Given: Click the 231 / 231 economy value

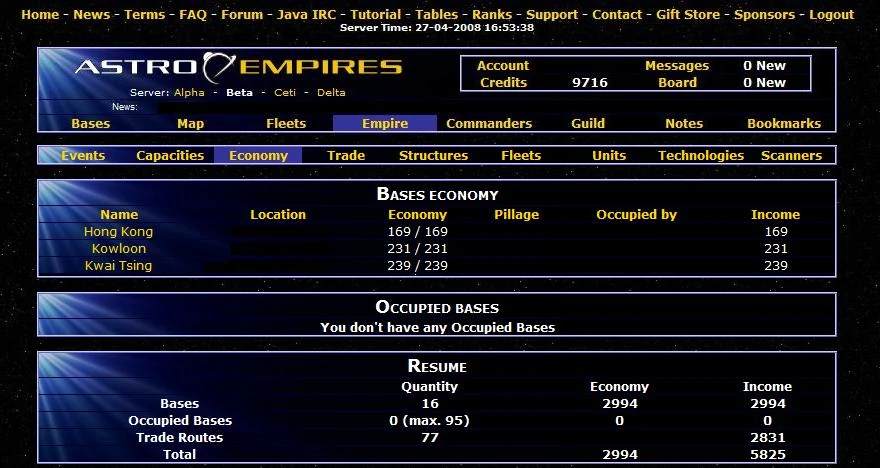Looking at the screenshot, I should (x=418, y=248).
